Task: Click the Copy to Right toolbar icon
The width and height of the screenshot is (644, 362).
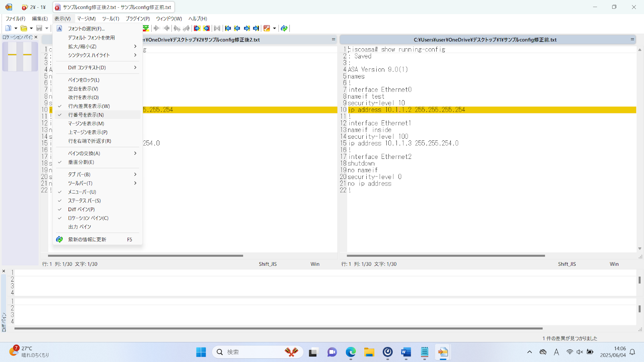Action: pyautogui.click(x=157, y=28)
